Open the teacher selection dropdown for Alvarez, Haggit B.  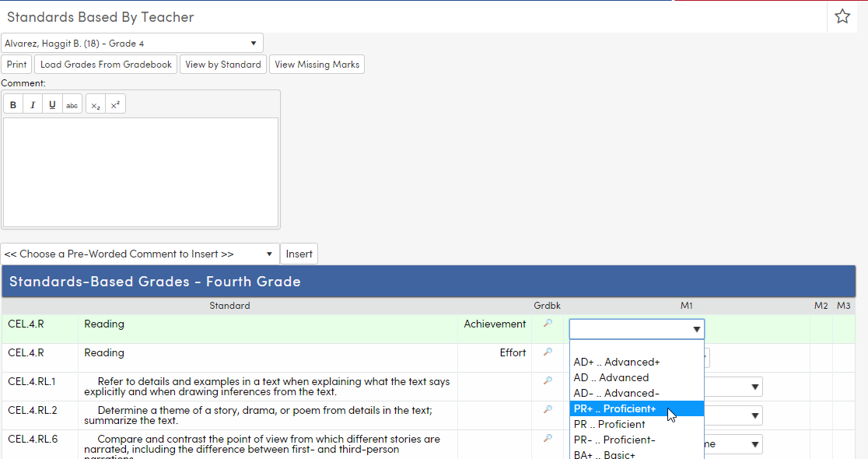[132, 43]
